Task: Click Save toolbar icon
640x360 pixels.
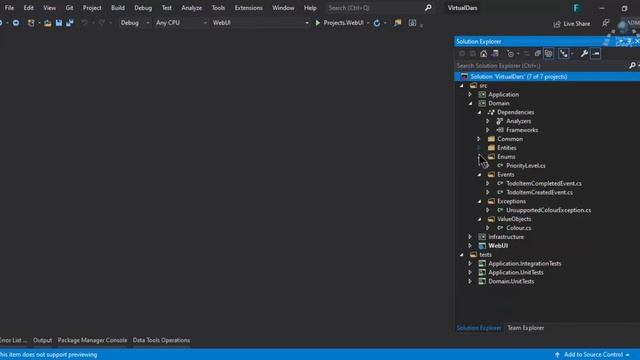Action: click(59, 23)
